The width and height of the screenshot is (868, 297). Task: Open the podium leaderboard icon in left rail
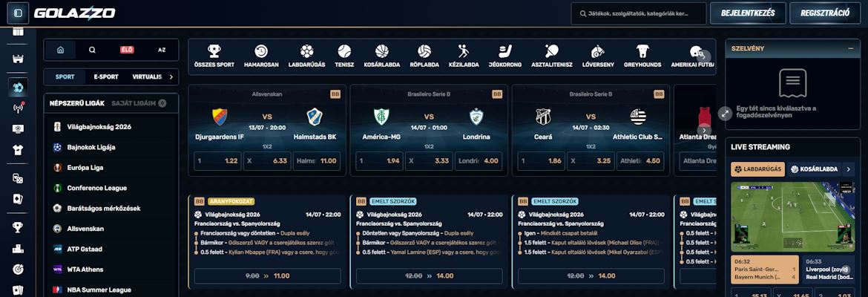coord(18,248)
